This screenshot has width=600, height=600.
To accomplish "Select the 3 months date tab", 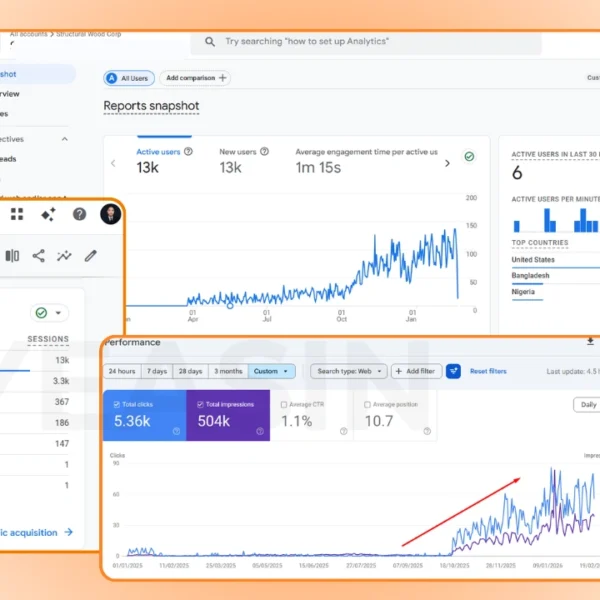I will 229,371.
